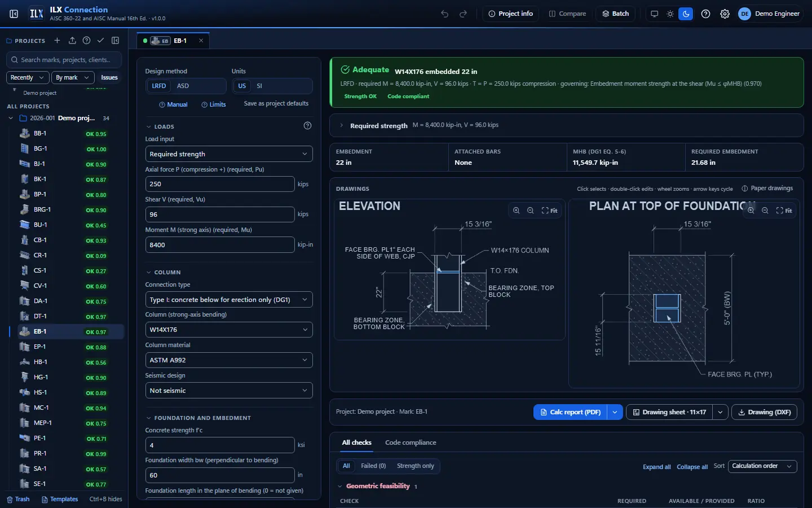The height and width of the screenshot is (508, 812).
Task: Select ASD design method
Action: (x=183, y=86)
